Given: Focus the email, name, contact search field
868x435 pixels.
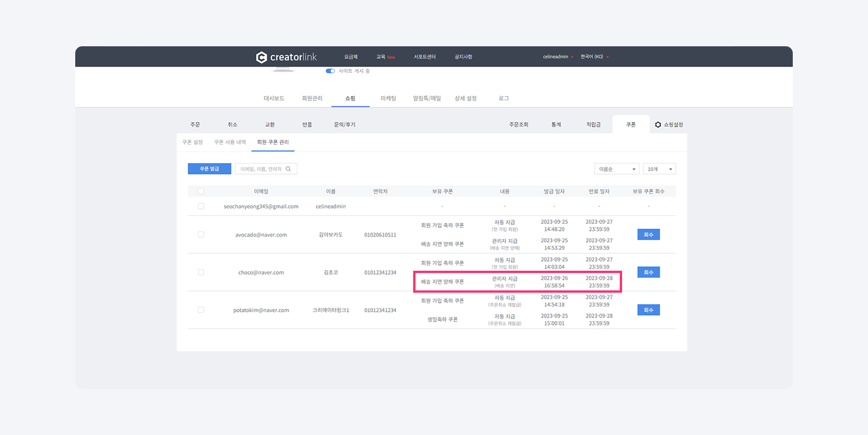Looking at the screenshot, I should 261,169.
